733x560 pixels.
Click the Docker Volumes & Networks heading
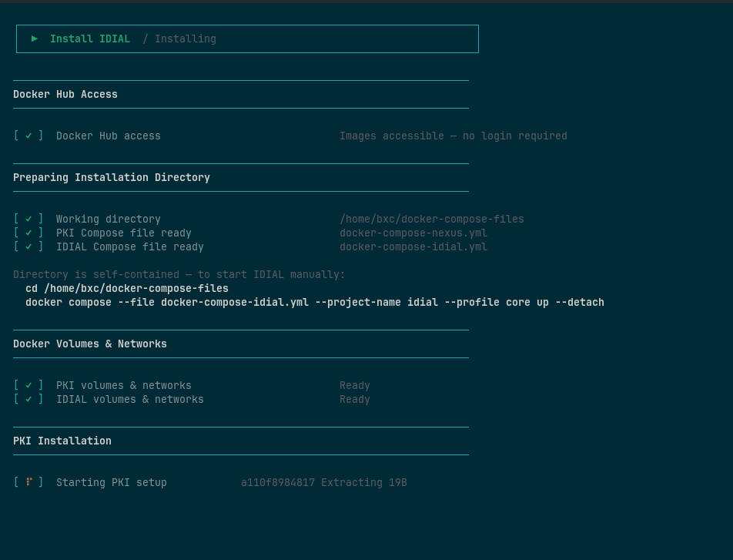click(90, 344)
